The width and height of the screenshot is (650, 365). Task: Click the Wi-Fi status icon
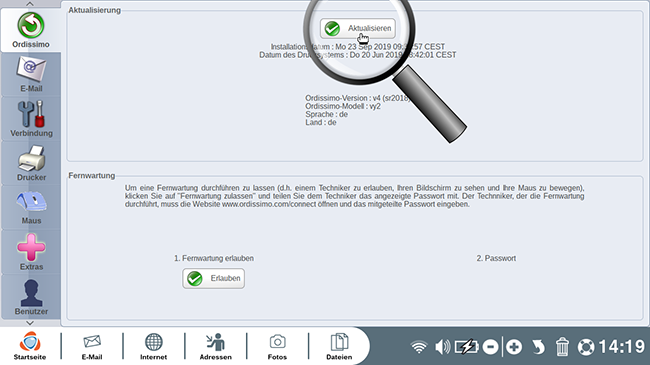(x=419, y=347)
